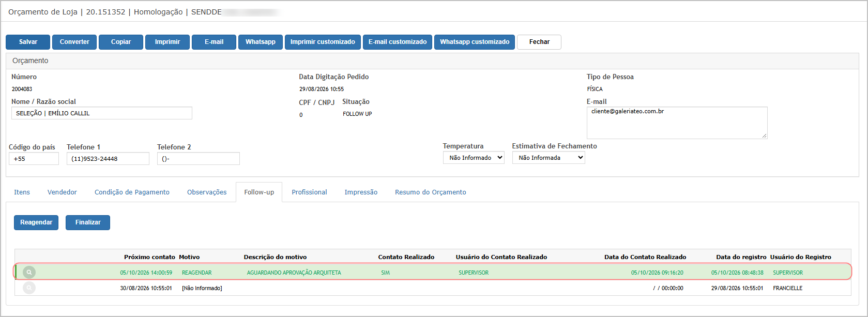Click the Salvar button

point(28,42)
